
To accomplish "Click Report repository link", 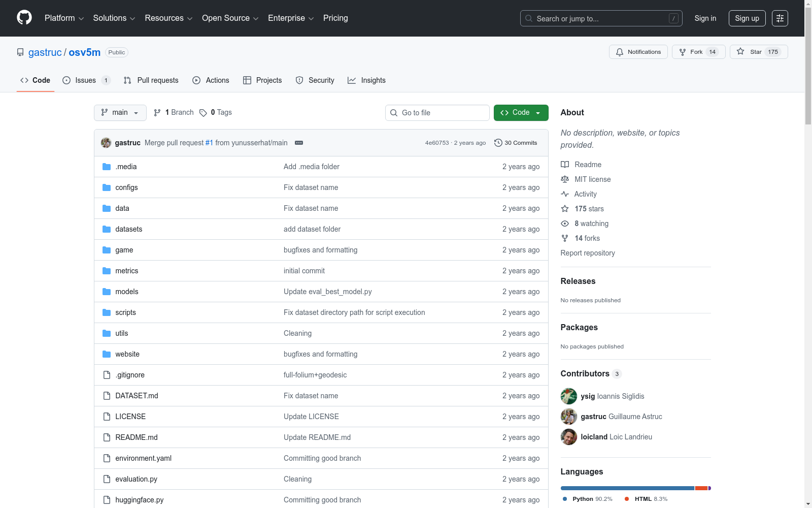I will (588, 253).
